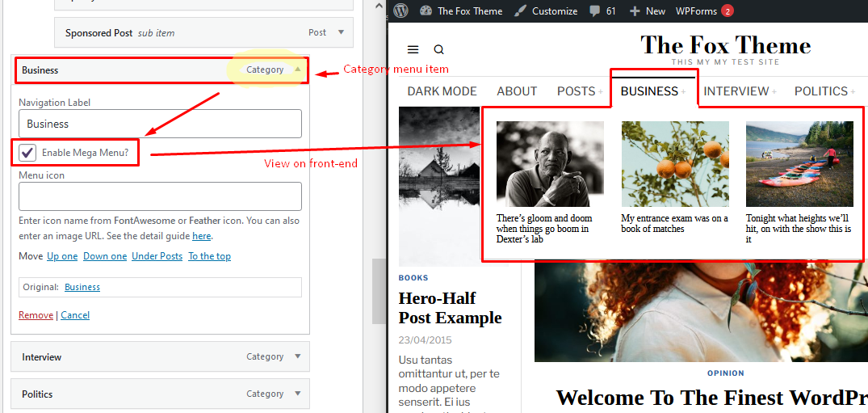Open site search magnifier icon

tap(439, 50)
